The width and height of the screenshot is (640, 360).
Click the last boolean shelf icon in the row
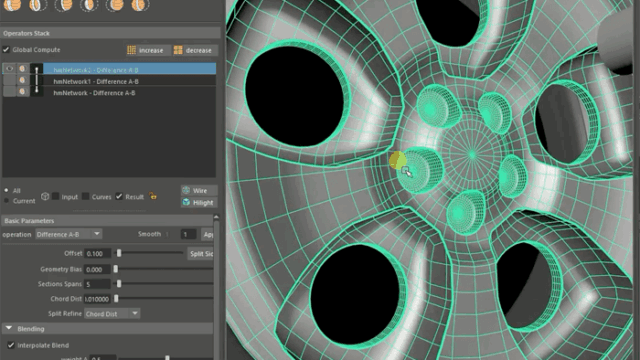click(x=140, y=5)
